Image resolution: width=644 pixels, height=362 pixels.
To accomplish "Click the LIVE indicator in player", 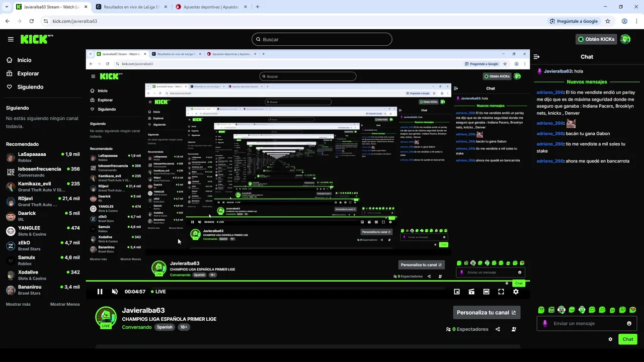I will (158, 292).
